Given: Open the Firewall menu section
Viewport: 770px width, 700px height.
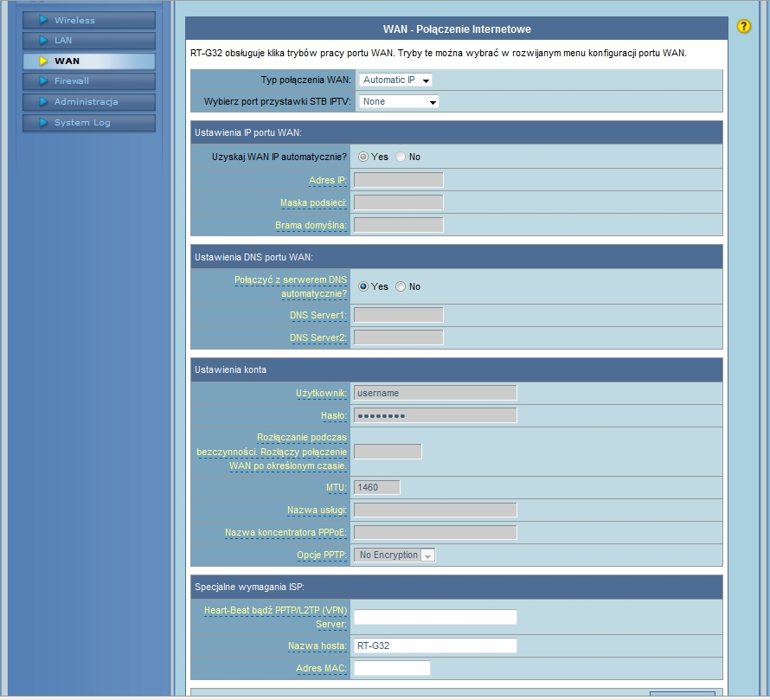Looking at the screenshot, I should pyautogui.click(x=89, y=81).
